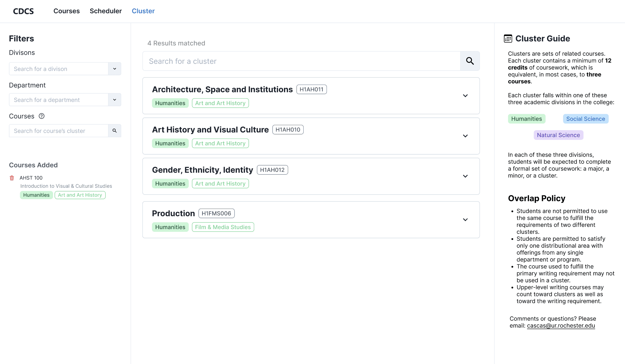Click the Film & Media Studies tag
This screenshot has width=625, height=364.
pos(223,227)
